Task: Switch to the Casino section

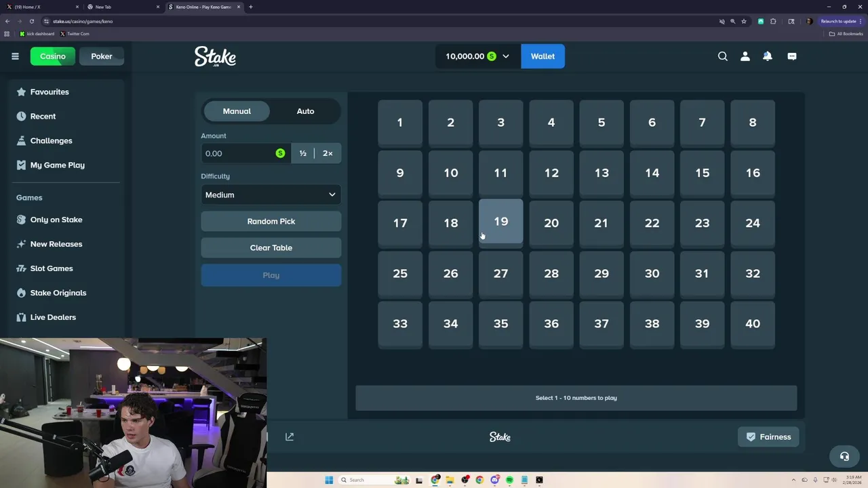Action: (52, 56)
